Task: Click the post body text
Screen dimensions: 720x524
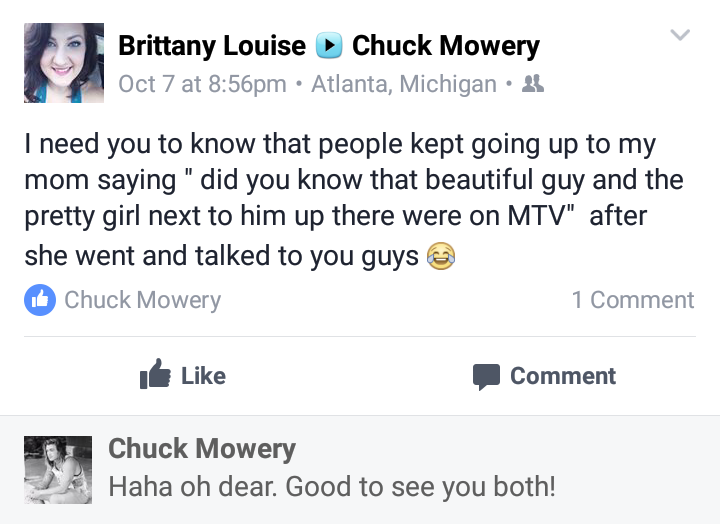Action: click(x=354, y=199)
